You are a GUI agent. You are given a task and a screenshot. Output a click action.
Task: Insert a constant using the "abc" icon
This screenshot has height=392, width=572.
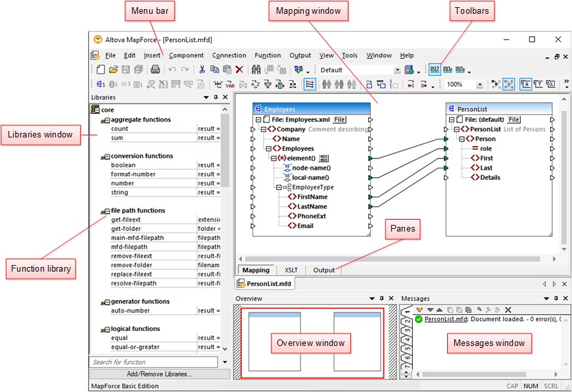(218, 84)
